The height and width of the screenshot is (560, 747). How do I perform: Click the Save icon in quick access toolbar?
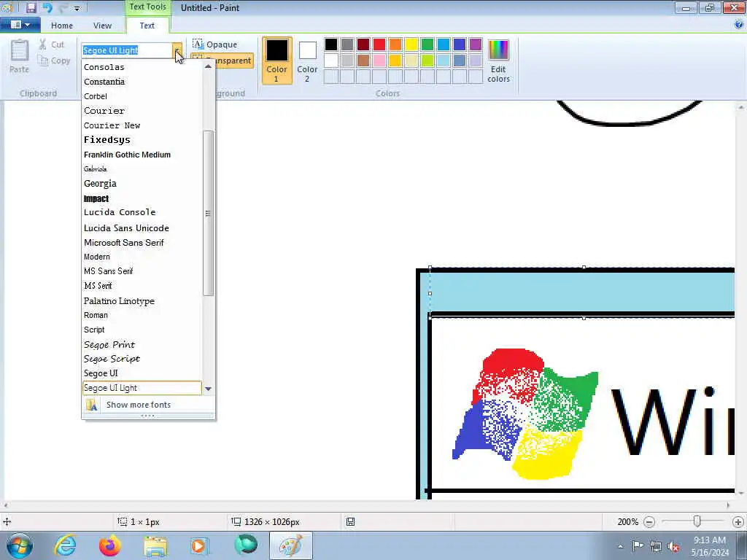[31, 7]
